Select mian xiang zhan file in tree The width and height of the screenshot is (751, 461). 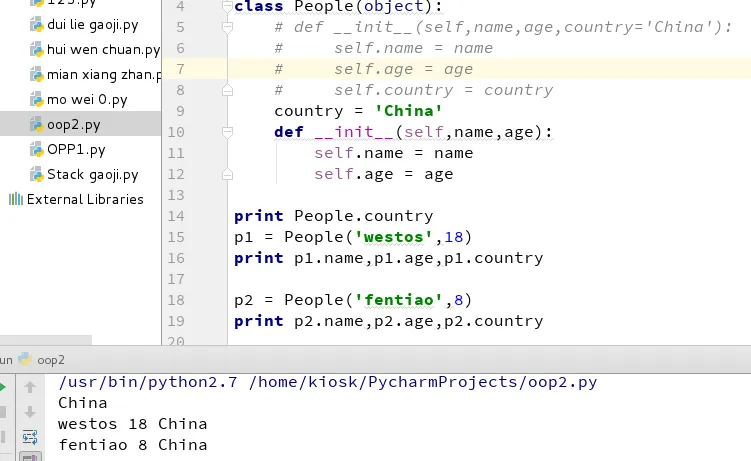point(104,75)
